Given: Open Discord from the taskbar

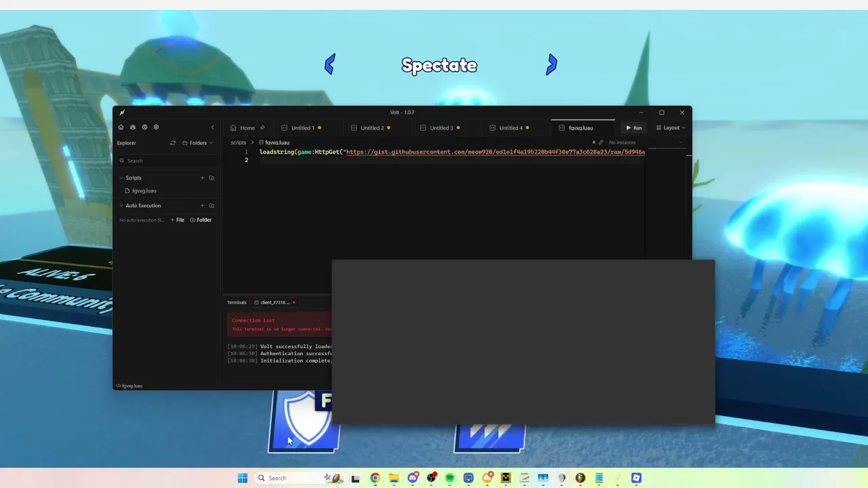Looking at the screenshot, I should coord(412,478).
